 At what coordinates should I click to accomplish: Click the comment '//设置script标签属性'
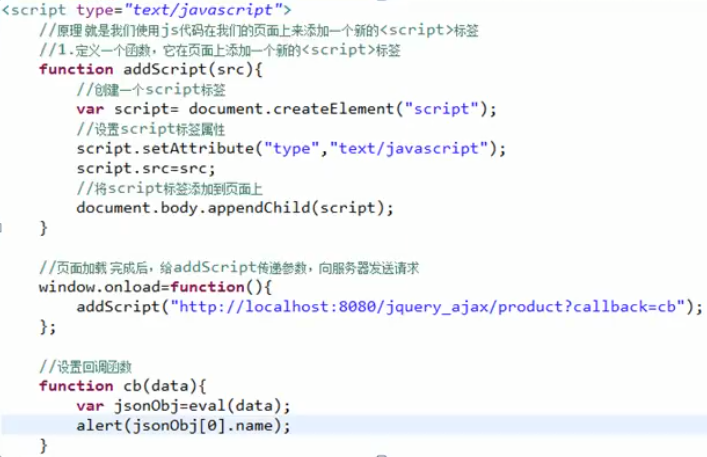(151, 129)
